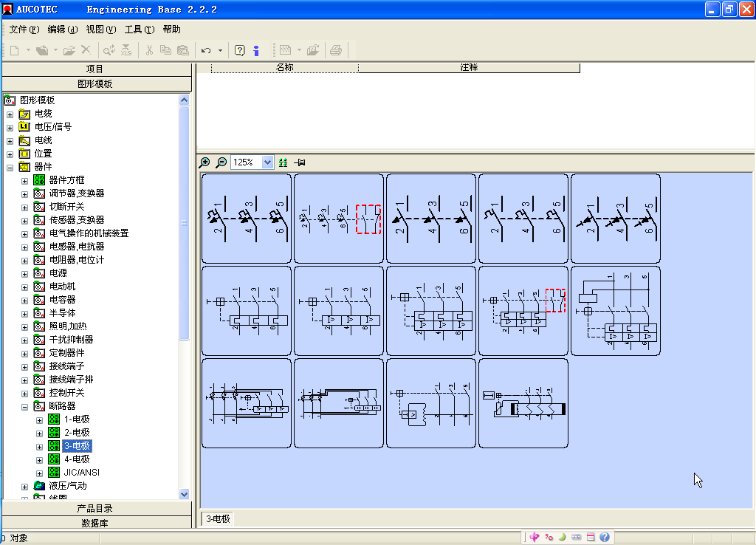Click the L1 icon beside 电压/信号
This screenshot has height=545, width=756.
click(x=24, y=127)
